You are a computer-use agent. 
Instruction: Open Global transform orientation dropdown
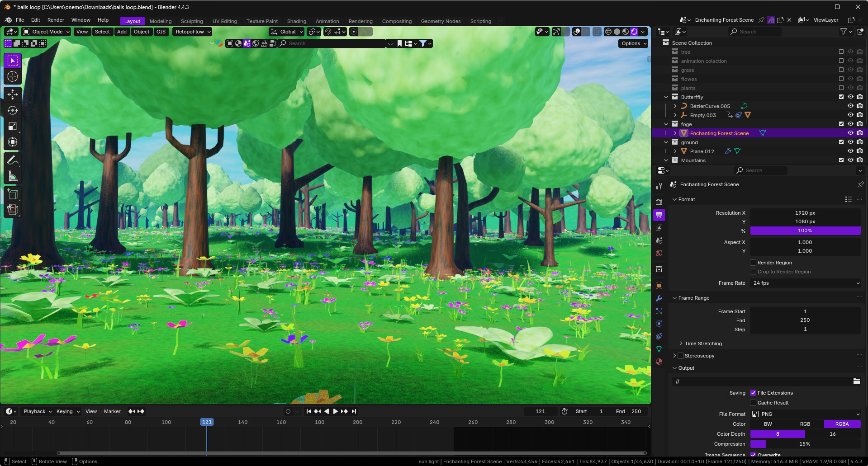coord(287,32)
